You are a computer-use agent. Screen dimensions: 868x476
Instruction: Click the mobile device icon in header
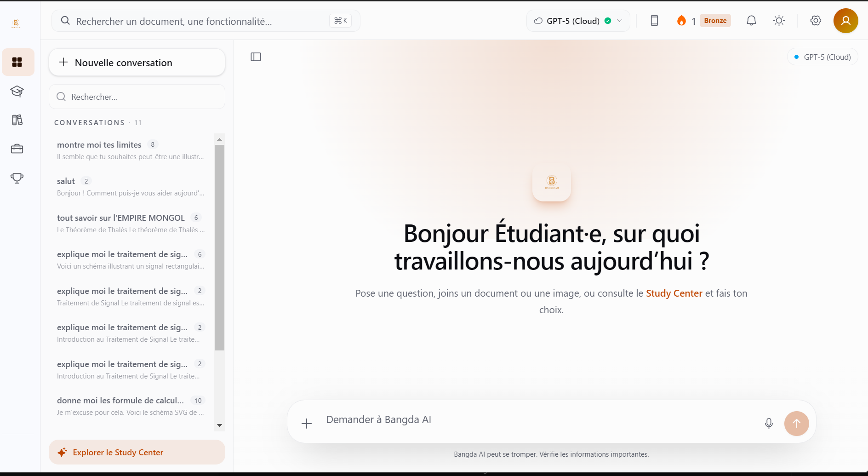pos(654,21)
